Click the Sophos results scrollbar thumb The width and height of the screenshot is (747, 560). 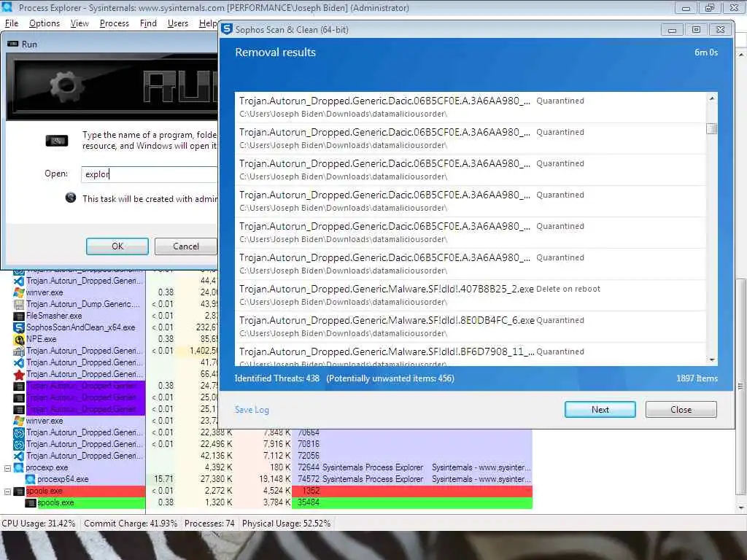(712, 128)
